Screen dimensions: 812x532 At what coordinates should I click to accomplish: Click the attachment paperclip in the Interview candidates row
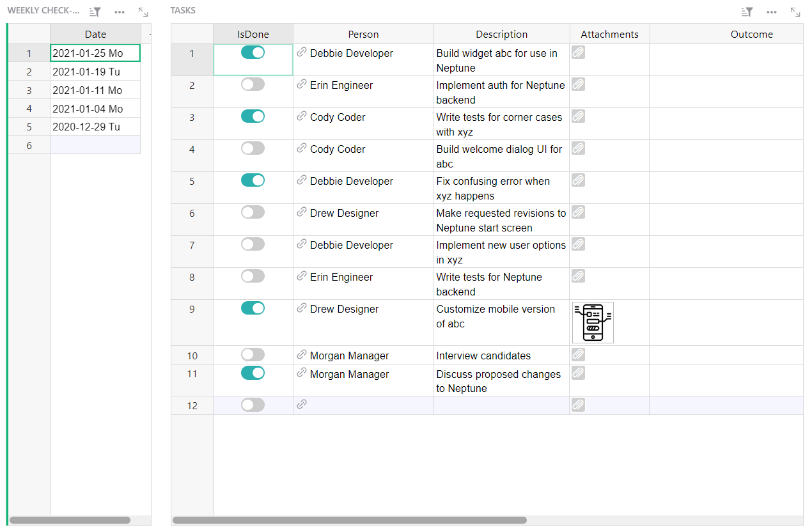(x=578, y=354)
